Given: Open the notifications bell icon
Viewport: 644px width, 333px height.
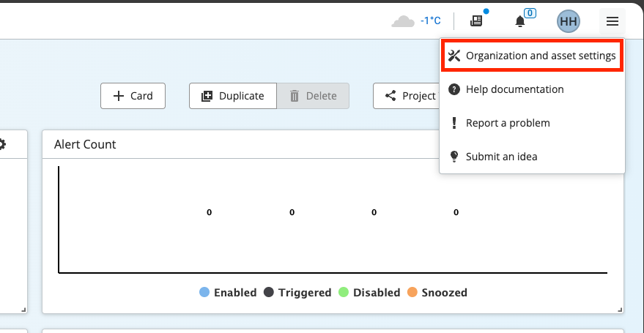Looking at the screenshot, I should [x=520, y=21].
